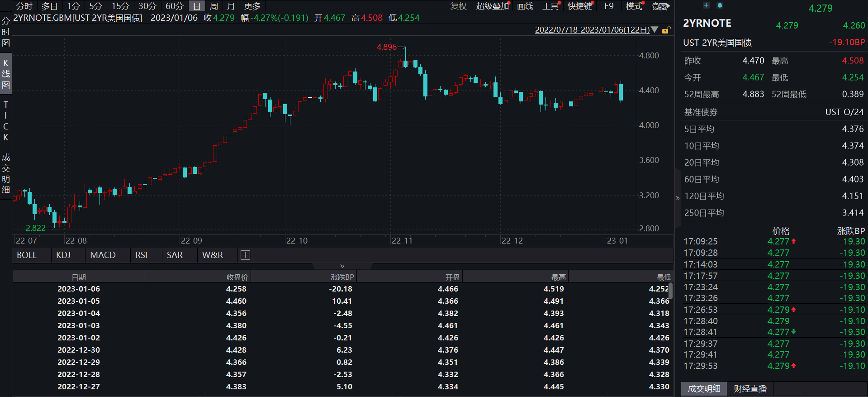Screen dimensions: 868x397
Task: Toggle the 超级叠加 overlay option
Action: point(492,6)
